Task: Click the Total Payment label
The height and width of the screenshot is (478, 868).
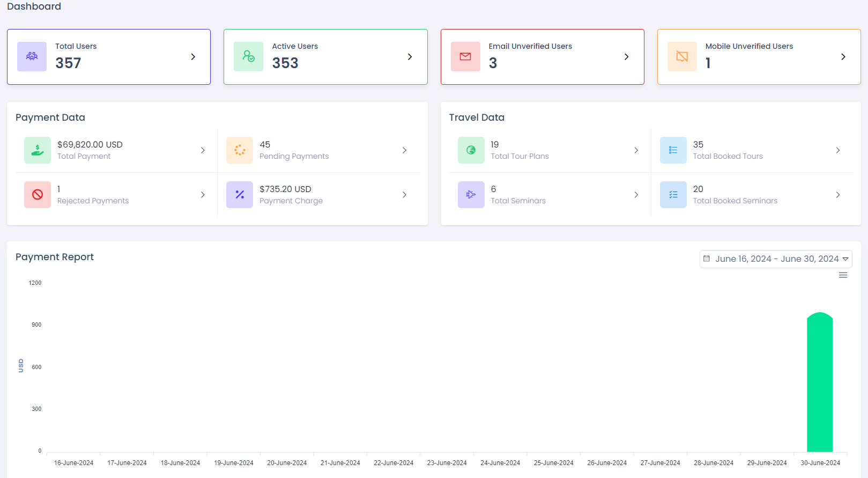Action: pyautogui.click(x=84, y=156)
